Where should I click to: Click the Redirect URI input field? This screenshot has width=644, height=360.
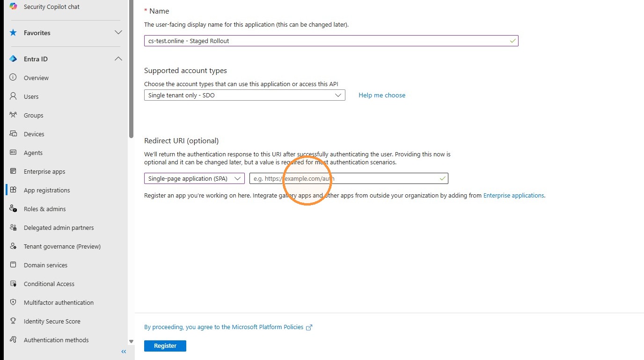click(349, 178)
